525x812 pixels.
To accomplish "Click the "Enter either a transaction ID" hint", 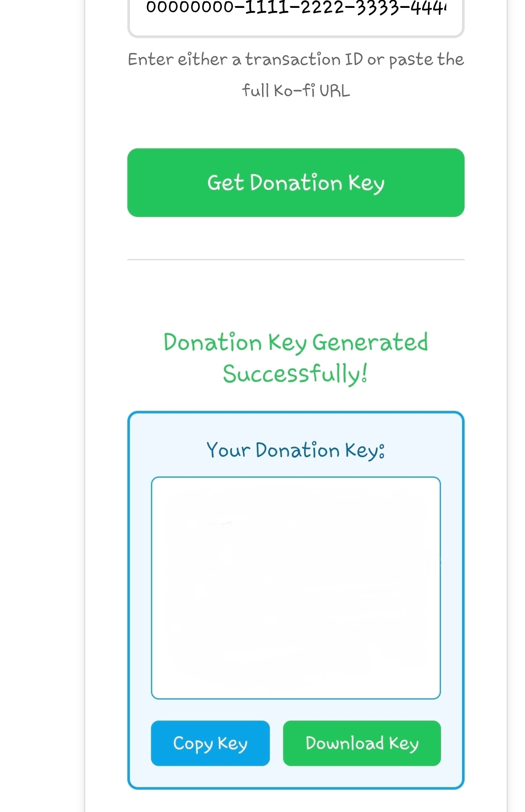I will tap(296, 59).
